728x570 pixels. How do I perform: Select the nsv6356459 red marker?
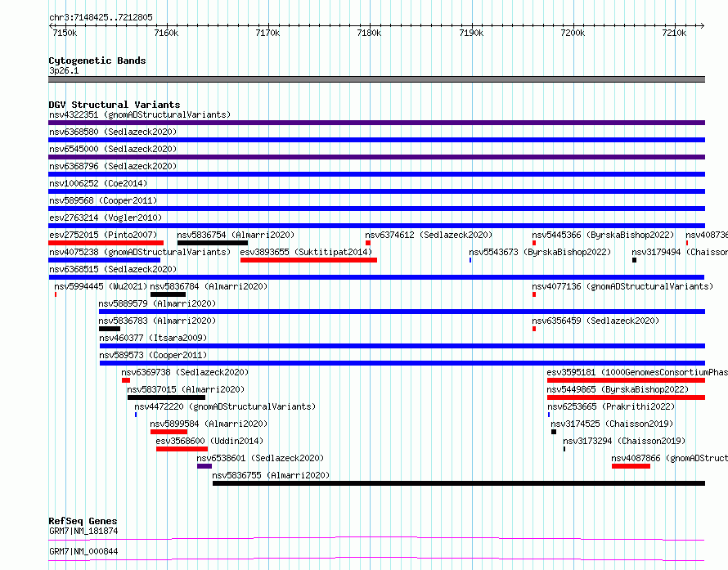tap(534, 329)
